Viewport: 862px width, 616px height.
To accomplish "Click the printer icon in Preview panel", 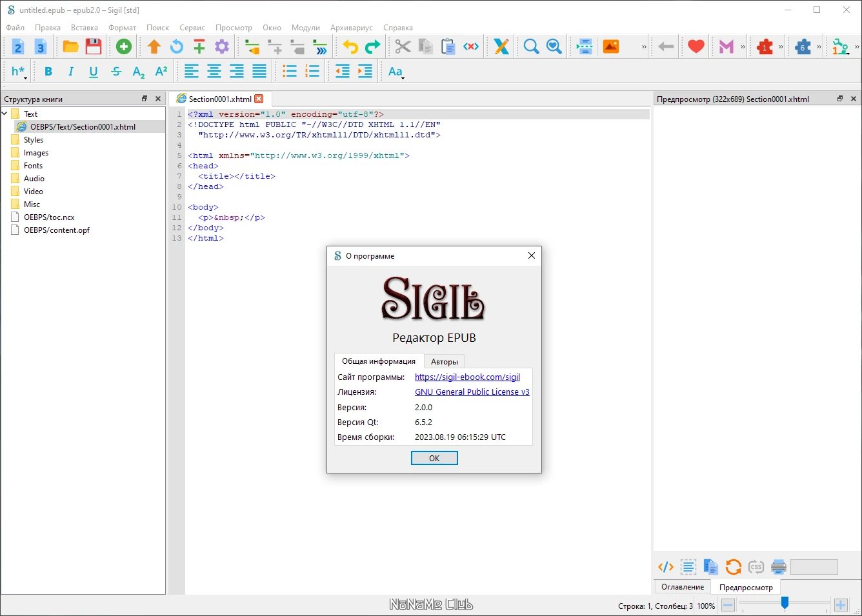I will (x=779, y=567).
